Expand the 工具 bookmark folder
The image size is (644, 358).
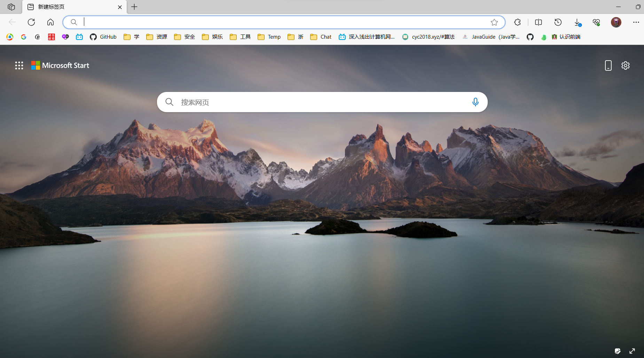(240, 37)
